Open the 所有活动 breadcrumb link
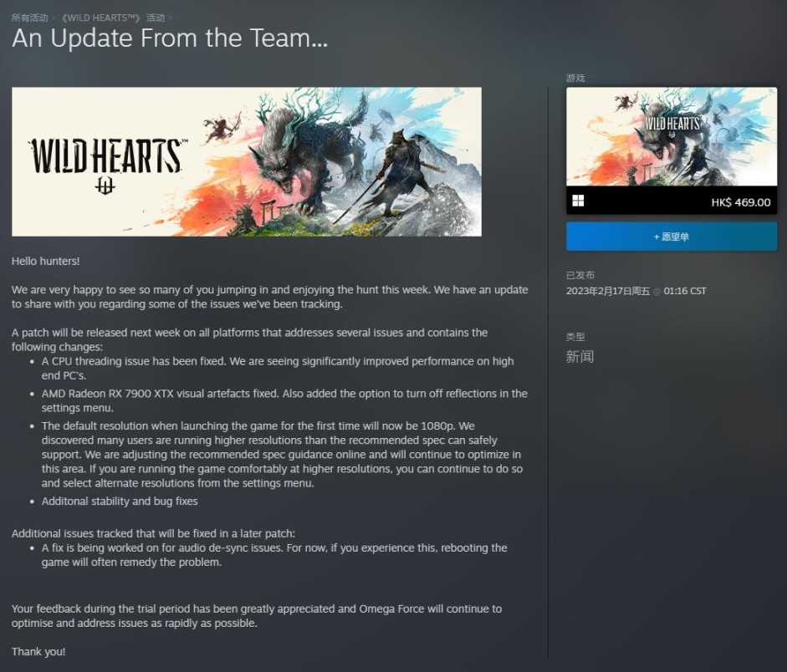Image resolution: width=787 pixels, height=672 pixels. click(29, 18)
